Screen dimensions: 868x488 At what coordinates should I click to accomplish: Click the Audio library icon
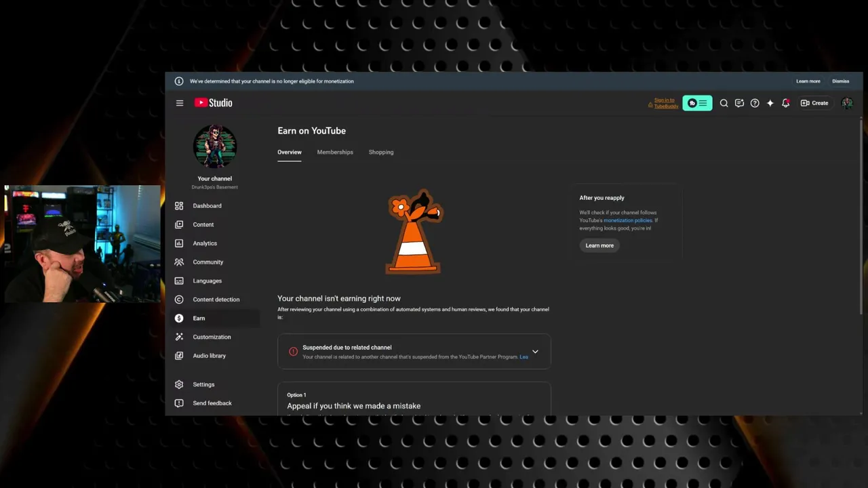click(x=179, y=356)
